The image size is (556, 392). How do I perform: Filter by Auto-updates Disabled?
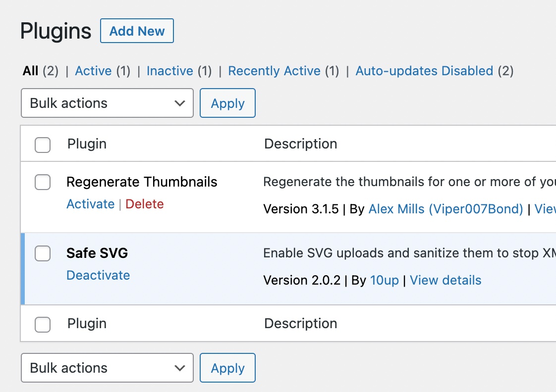click(x=424, y=71)
